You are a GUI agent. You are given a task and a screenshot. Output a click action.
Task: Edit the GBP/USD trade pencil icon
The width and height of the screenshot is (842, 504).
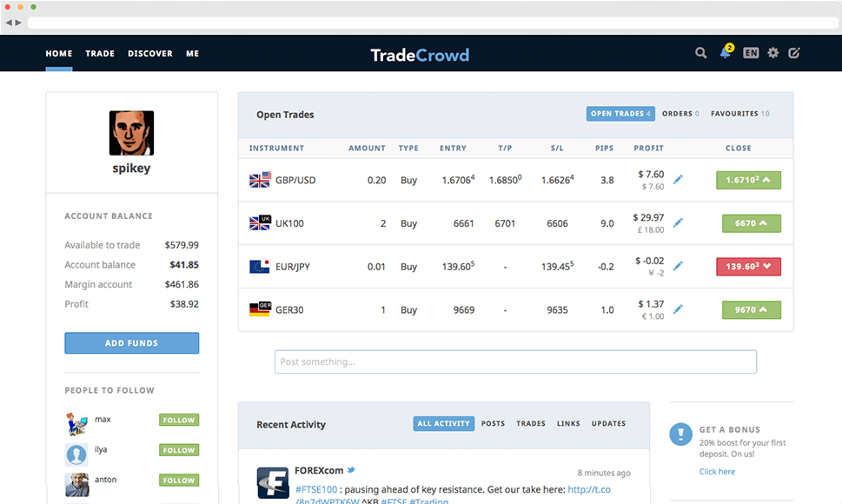pos(679,179)
